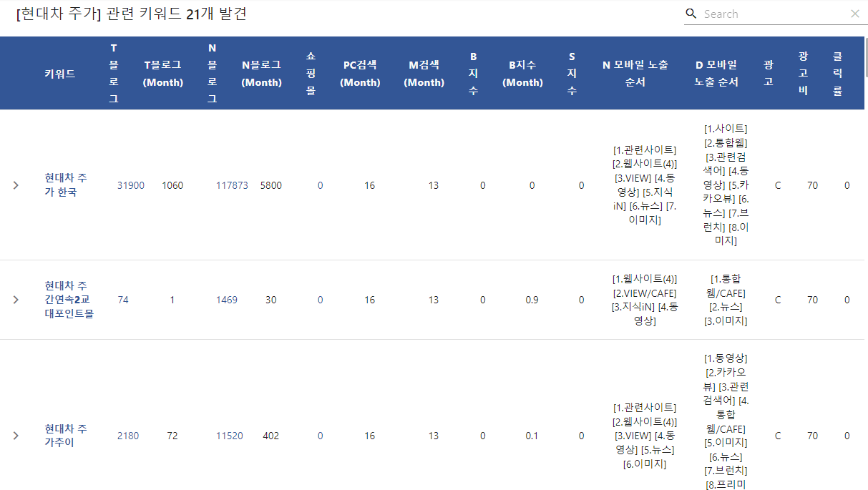Viewport: 868px width, 490px height.
Task: Select keyword 현대차 주가 한국
Action: [x=65, y=185]
